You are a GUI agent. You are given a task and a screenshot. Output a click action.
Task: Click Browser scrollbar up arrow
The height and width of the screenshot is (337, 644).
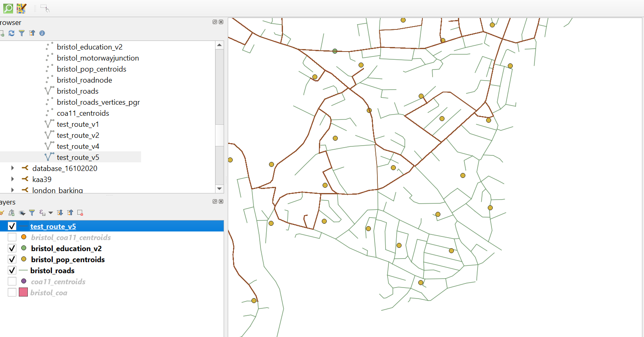pyautogui.click(x=220, y=45)
